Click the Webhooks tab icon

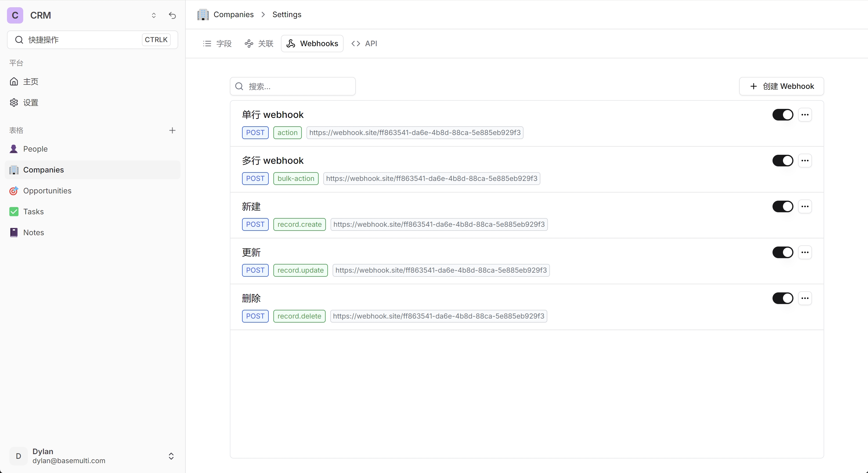[x=291, y=43]
